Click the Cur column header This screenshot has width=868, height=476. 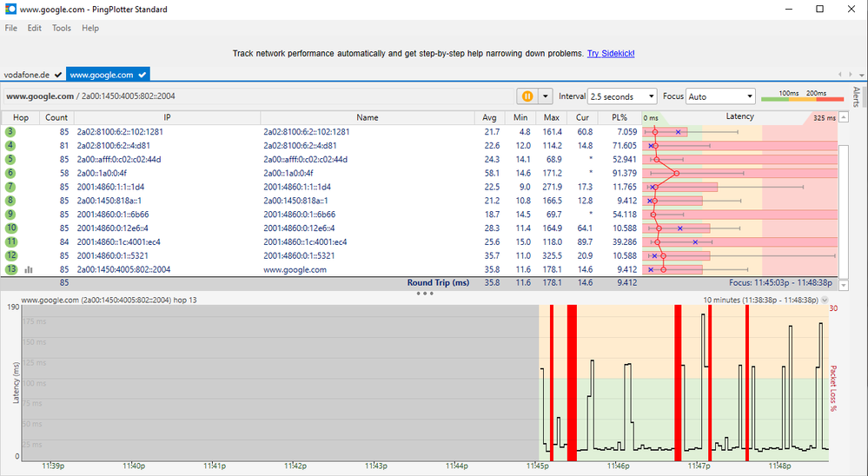pyautogui.click(x=582, y=117)
